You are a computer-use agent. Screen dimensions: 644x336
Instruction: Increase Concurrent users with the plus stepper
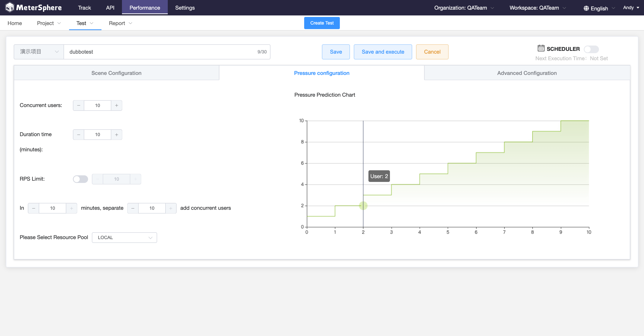(x=116, y=105)
